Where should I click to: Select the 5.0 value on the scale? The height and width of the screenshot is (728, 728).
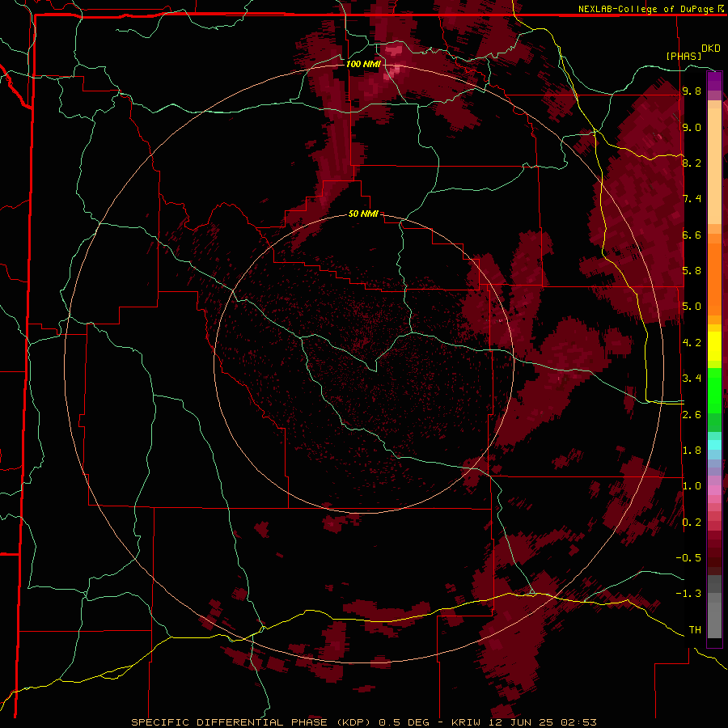tap(692, 307)
